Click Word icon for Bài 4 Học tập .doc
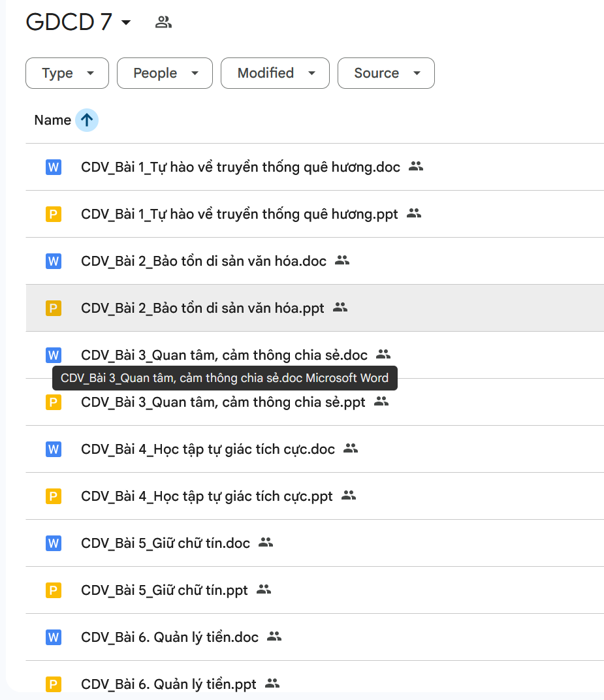The width and height of the screenshot is (604, 700). (x=54, y=449)
